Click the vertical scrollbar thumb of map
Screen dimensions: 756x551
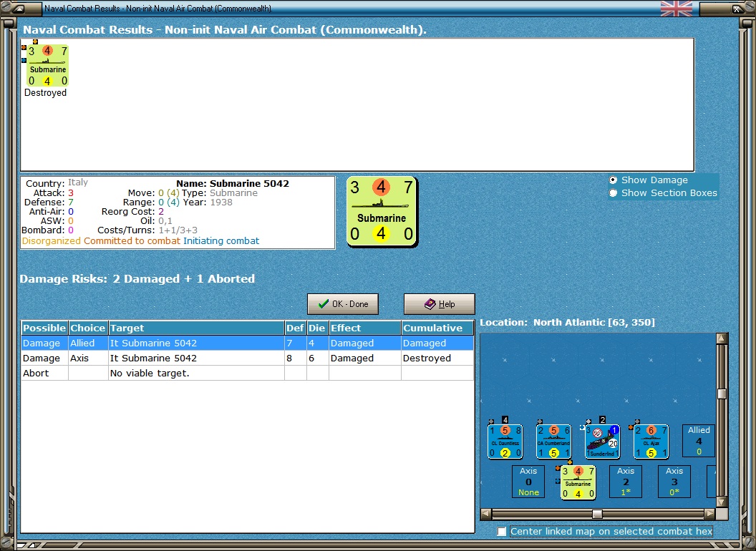[722, 394]
